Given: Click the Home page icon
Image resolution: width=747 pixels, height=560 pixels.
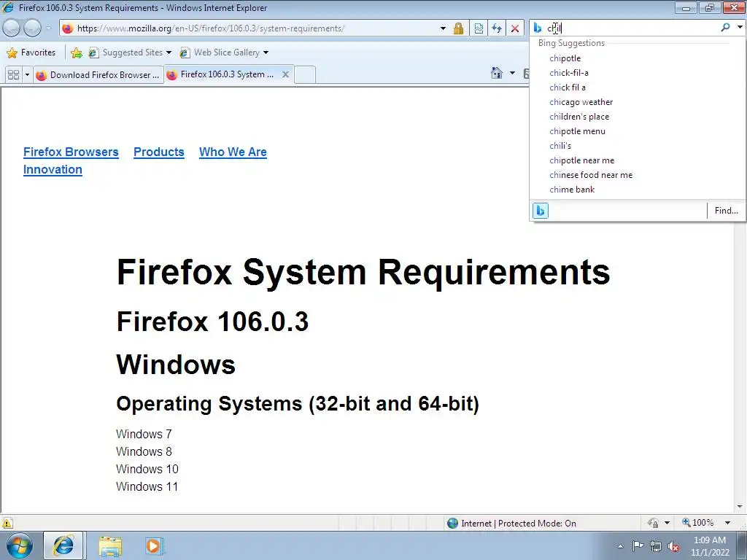Looking at the screenshot, I should (497, 73).
